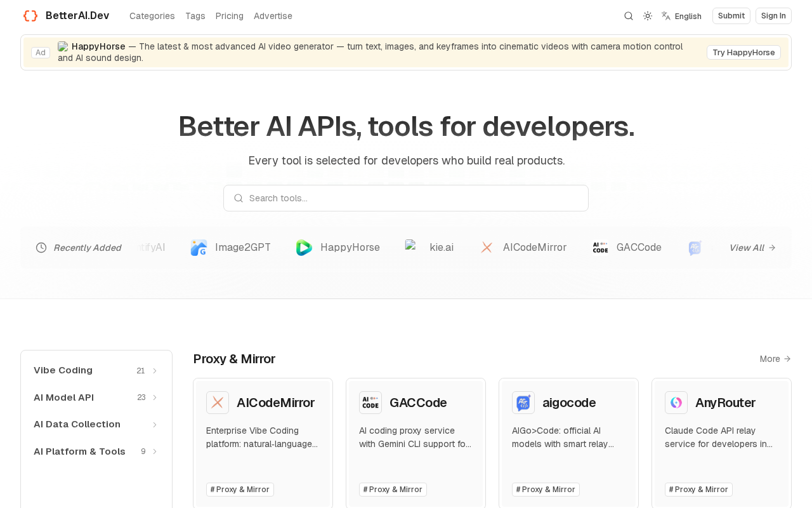Viewport: 812px width, 508px height.
Task: Open the Tags nav item
Action: click(195, 16)
